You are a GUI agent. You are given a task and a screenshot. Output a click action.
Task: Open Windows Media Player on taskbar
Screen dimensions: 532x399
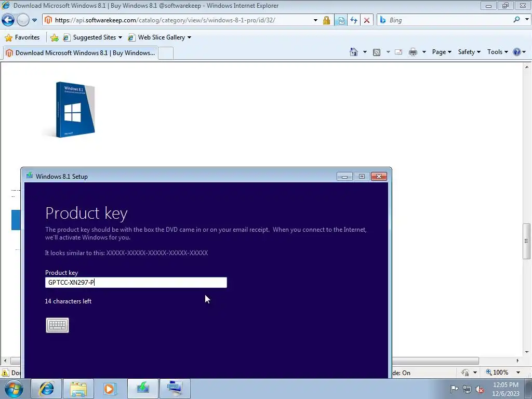110,389
